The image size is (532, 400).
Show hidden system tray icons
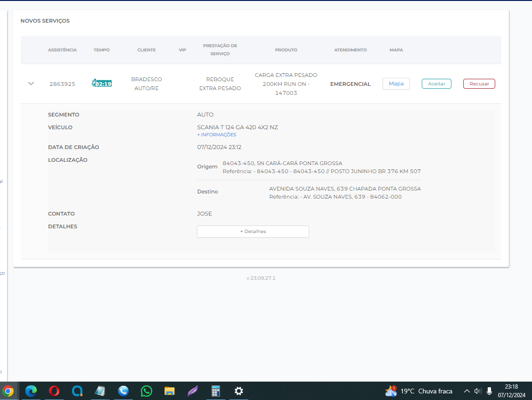pos(467,391)
